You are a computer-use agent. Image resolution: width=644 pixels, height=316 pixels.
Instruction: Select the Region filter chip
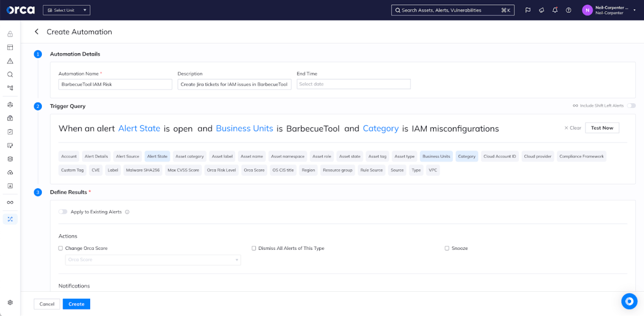(309, 170)
